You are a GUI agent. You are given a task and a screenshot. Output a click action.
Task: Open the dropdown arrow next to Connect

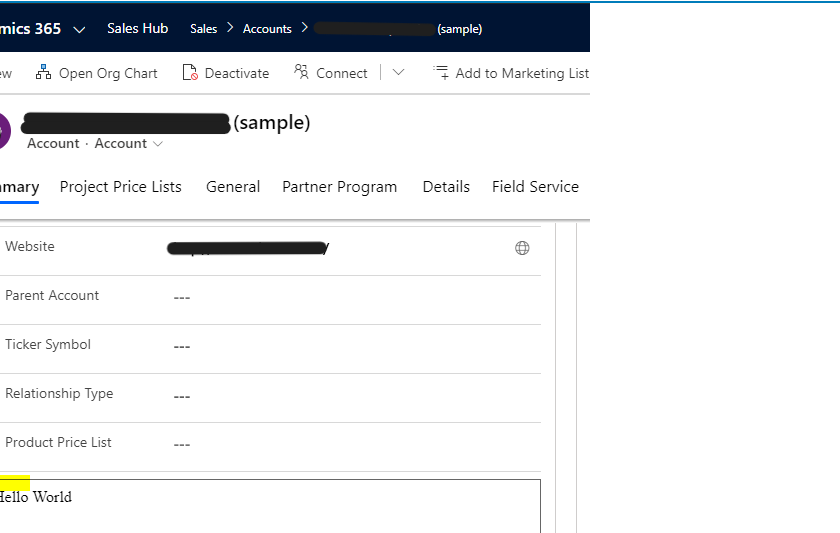coord(398,72)
